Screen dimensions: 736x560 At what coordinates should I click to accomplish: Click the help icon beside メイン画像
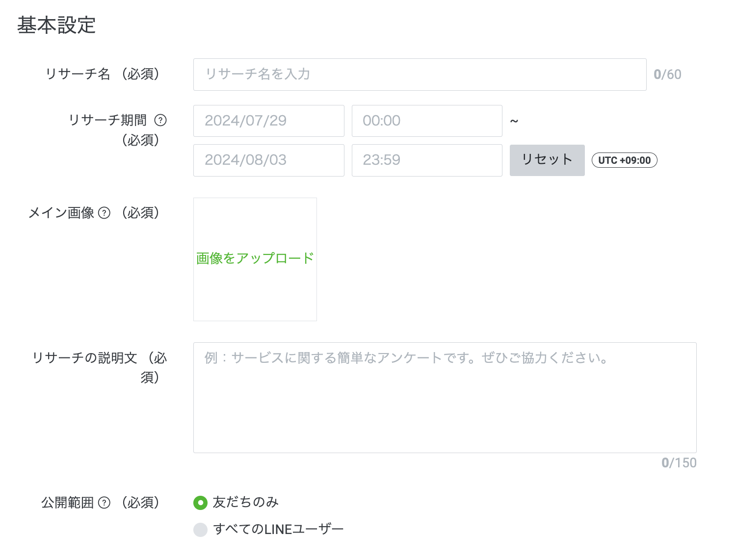[105, 213]
